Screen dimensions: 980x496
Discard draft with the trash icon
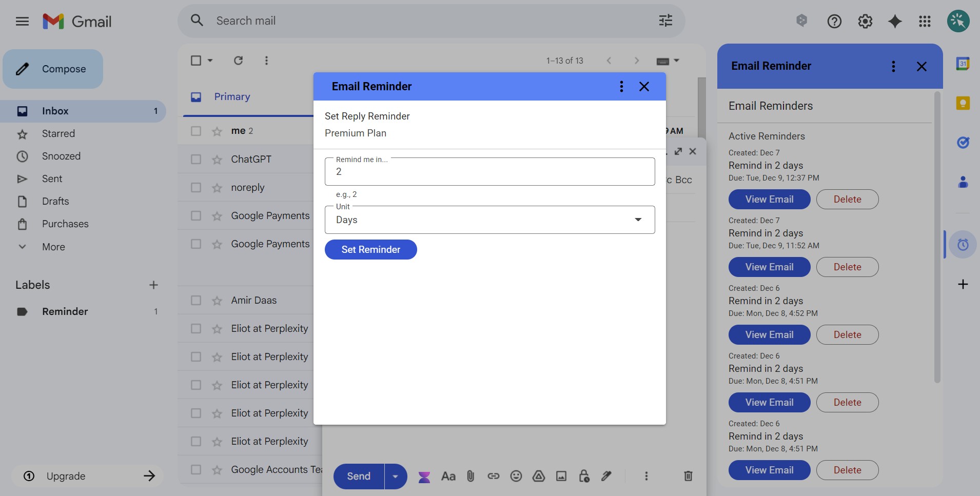[688, 476]
